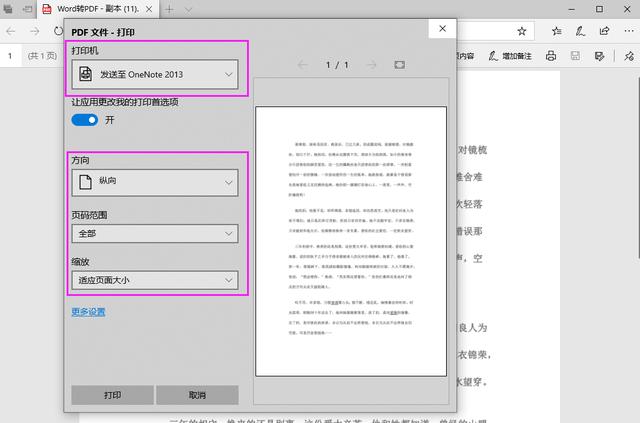Turn off the print preferences toggle switch

click(85, 120)
